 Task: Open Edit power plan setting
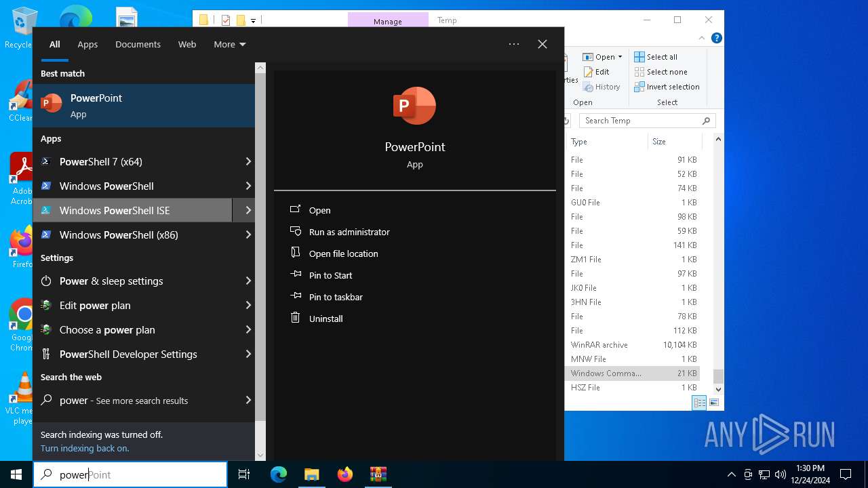point(133,305)
